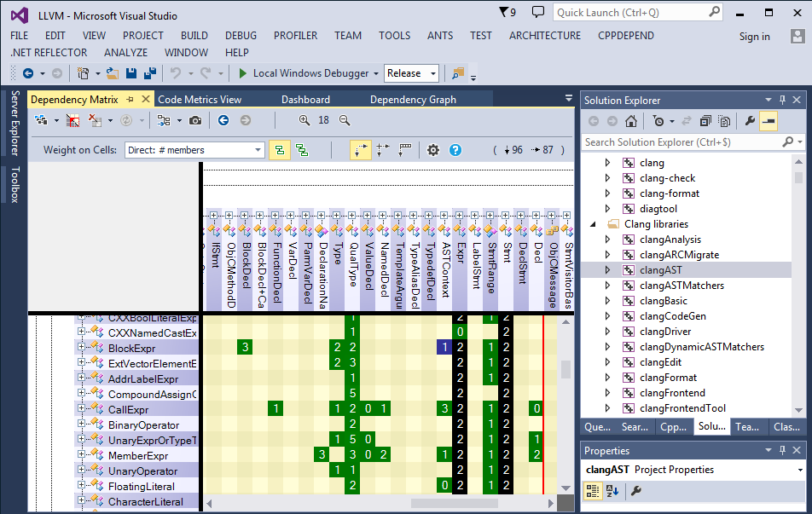Expand the BlockExpr row

[81, 346]
